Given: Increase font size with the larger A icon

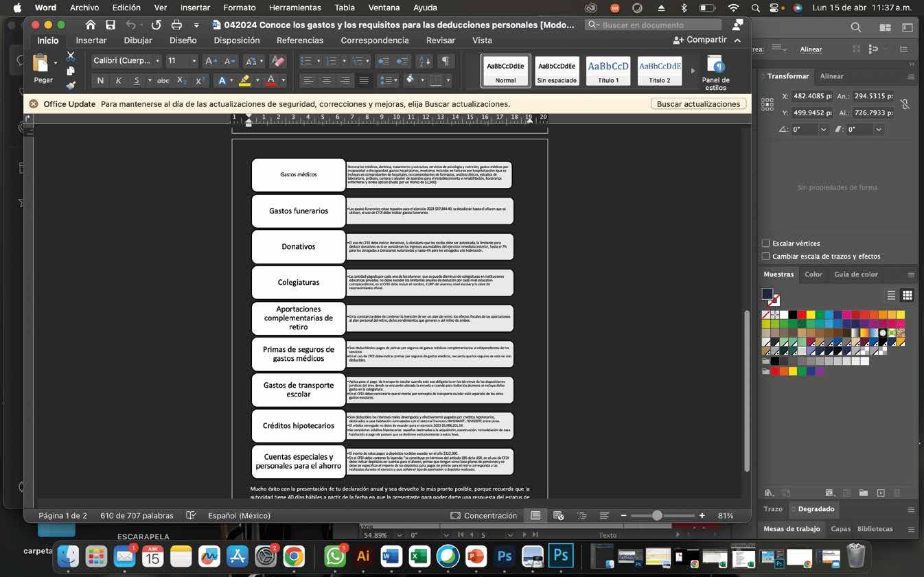Looking at the screenshot, I should [211, 61].
